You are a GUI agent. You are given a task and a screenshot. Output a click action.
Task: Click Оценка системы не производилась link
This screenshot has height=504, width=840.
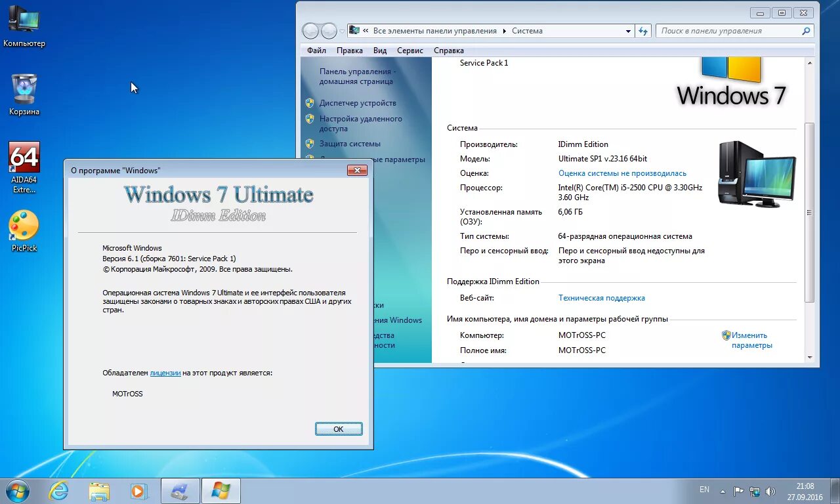(622, 173)
